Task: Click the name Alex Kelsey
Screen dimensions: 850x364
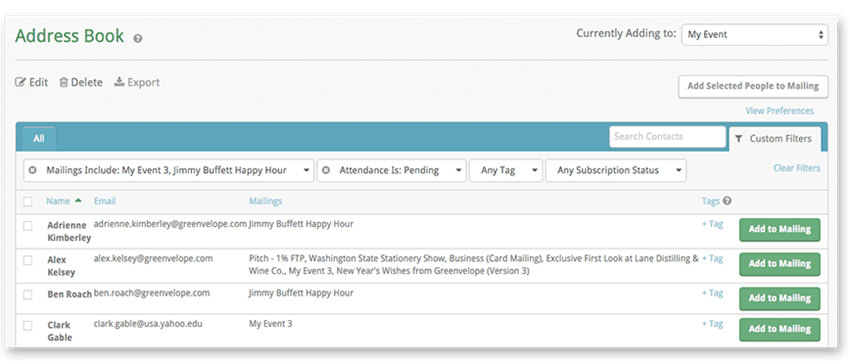Action: pos(61,266)
